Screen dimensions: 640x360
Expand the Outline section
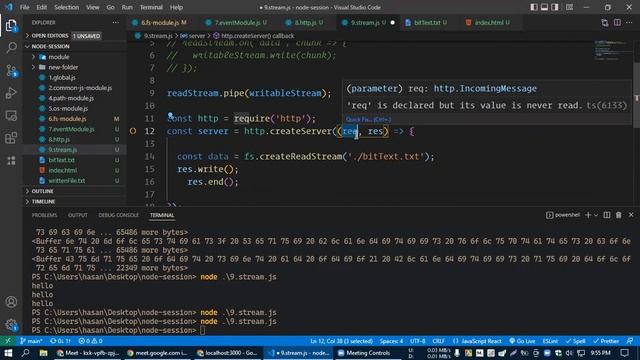pyautogui.click(x=75, y=191)
